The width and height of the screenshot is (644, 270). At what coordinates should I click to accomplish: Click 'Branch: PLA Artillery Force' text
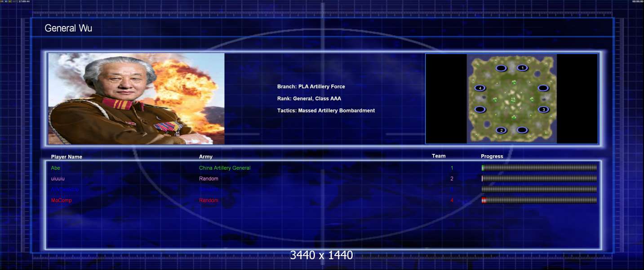pyautogui.click(x=311, y=86)
